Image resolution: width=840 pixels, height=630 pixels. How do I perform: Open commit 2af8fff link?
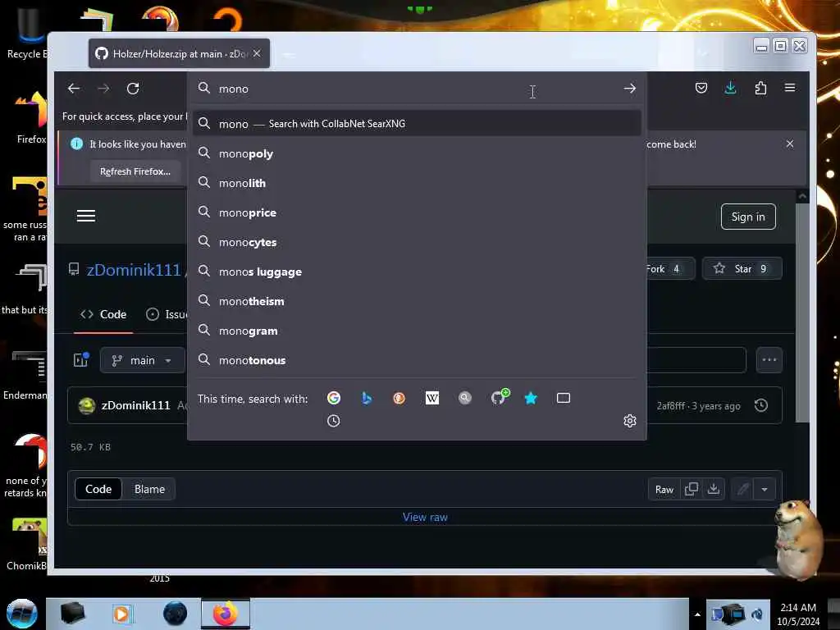671,405
